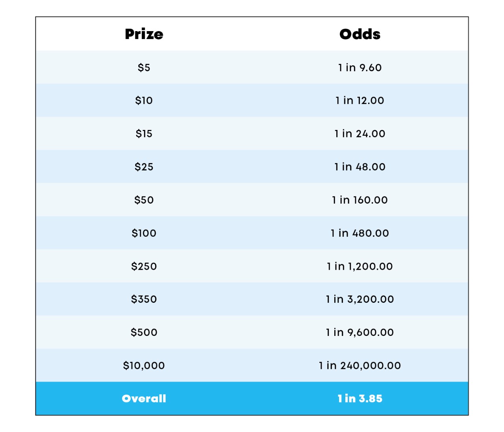
Task: Click the 1 in 48.00 odds cell
Action: pos(360,167)
